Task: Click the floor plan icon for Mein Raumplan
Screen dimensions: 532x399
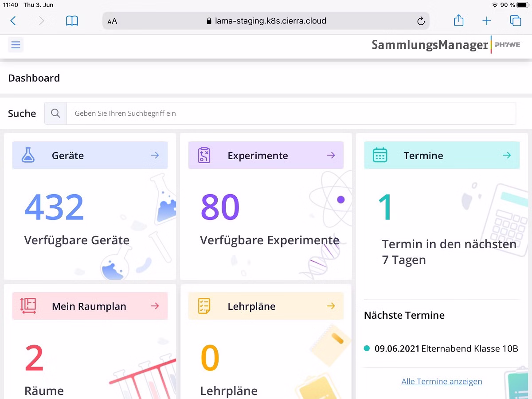Action: pyautogui.click(x=28, y=306)
